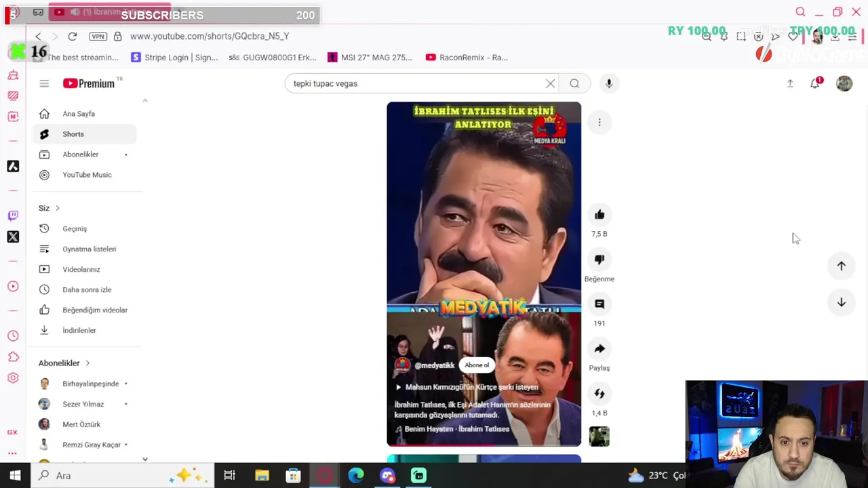
Task: Open Remzi Giray Kaçar channel
Action: click(x=84, y=445)
